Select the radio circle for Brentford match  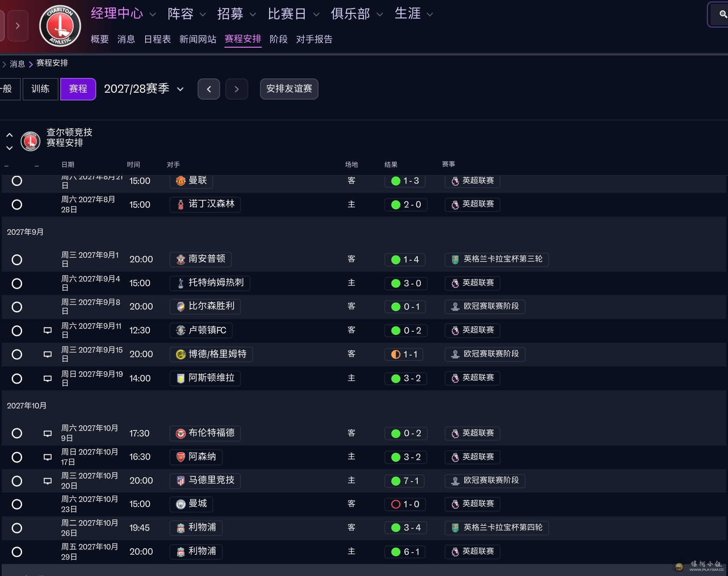click(17, 433)
